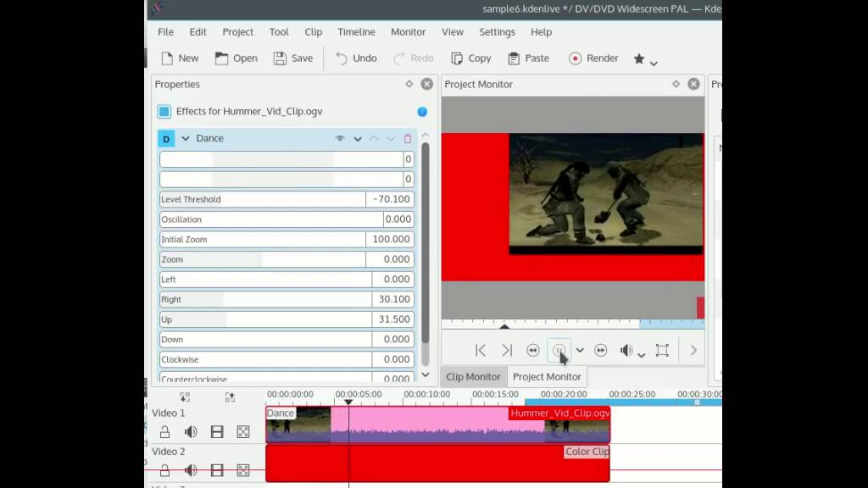
Task: Click the Level Threshold slider
Action: (263, 199)
